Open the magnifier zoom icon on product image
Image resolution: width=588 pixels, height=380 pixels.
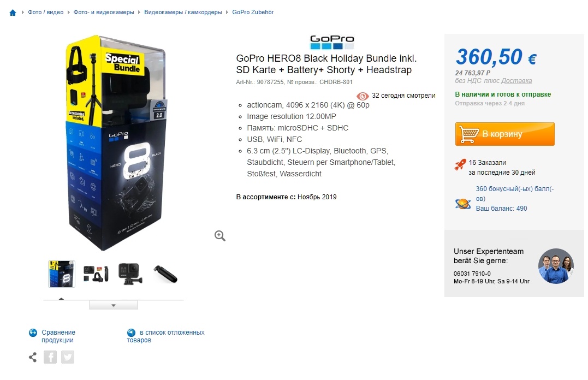point(220,235)
